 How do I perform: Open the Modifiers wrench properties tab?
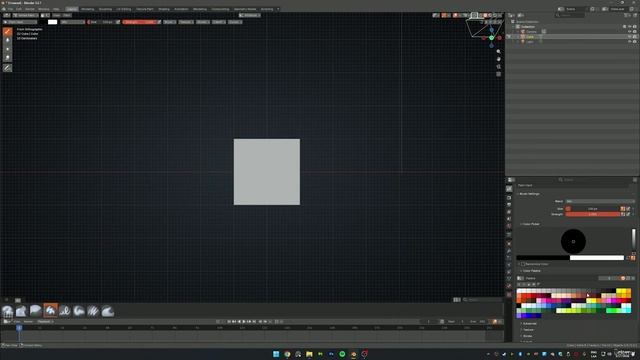point(509,251)
